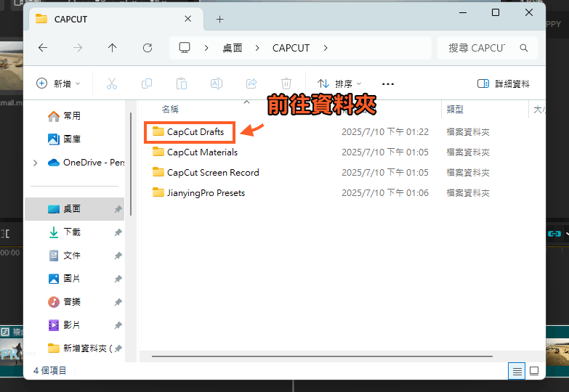The image size is (569, 392).
Task: Unpin 文件 using its pin icon
Action: pos(118,256)
